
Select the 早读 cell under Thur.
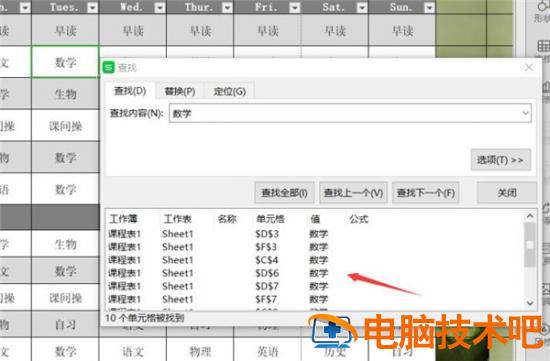200,31
